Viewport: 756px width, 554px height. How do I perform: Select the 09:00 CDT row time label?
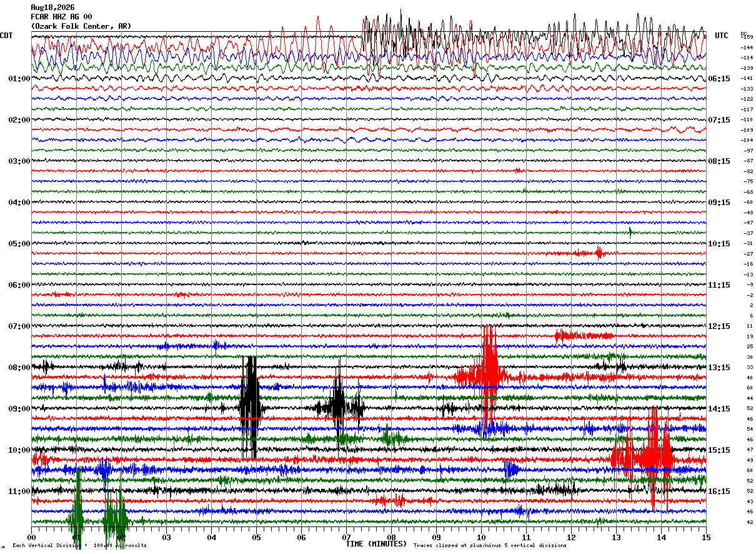click(x=19, y=409)
